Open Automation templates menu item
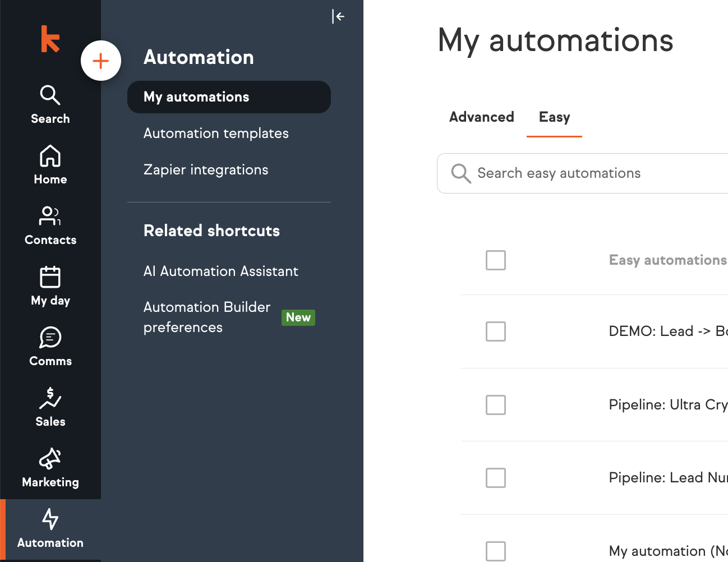This screenshot has width=728, height=562. pyautogui.click(x=216, y=133)
